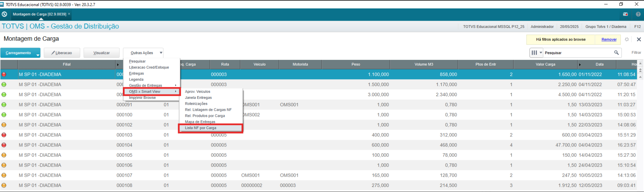Click the Valor Carga column header
The width and height of the screenshot is (644, 192).
click(545, 64)
